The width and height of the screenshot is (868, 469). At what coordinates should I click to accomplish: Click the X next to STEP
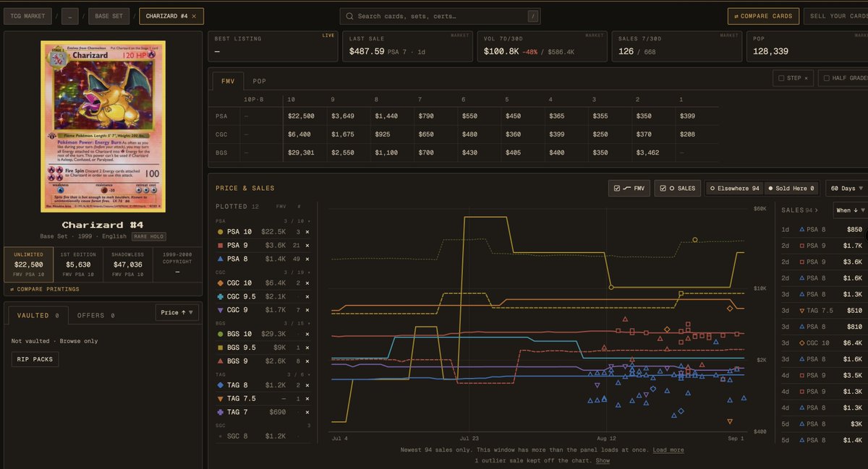point(807,78)
